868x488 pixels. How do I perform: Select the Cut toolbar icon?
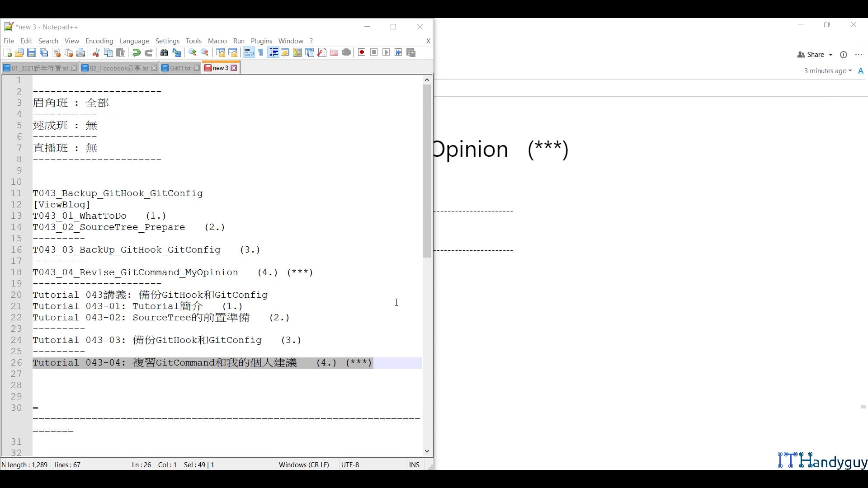[x=96, y=52]
